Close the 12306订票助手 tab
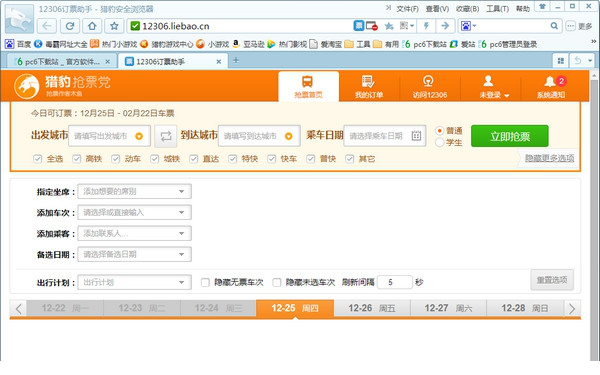The height and width of the screenshot is (375, 600). coord(219,61)
